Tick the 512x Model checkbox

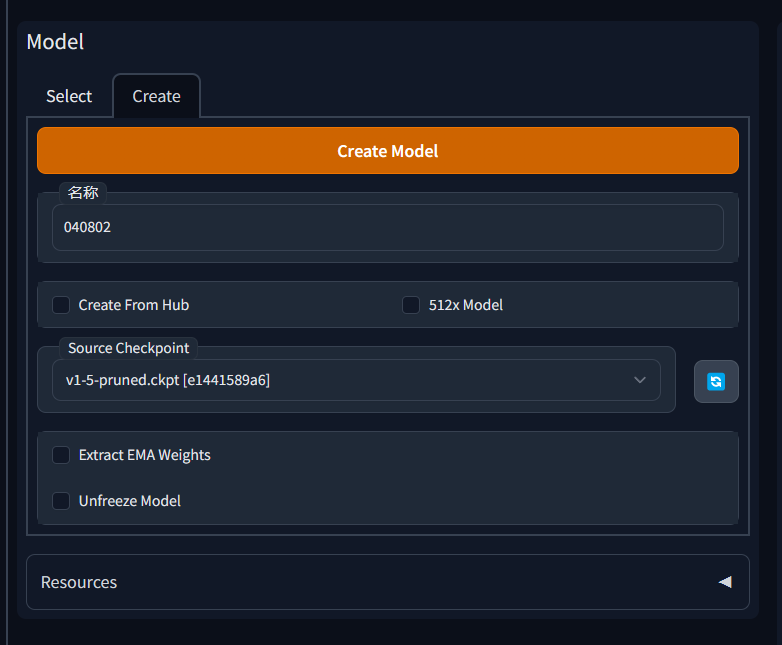click(411, 305)
